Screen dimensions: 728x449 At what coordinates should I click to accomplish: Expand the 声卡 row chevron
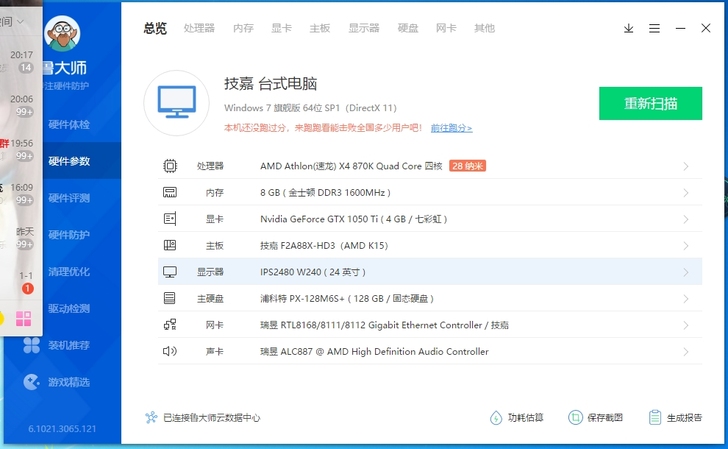click(x=686, y=352)
